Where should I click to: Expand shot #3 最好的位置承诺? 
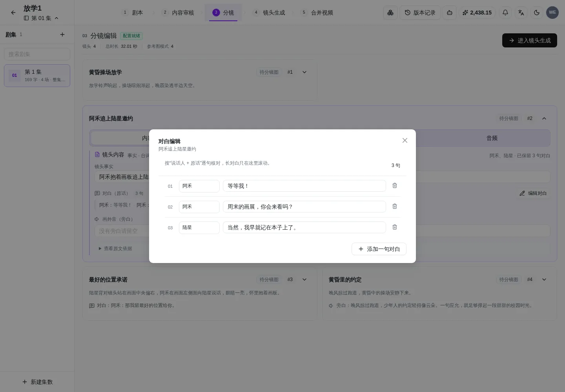pos(304,279)
